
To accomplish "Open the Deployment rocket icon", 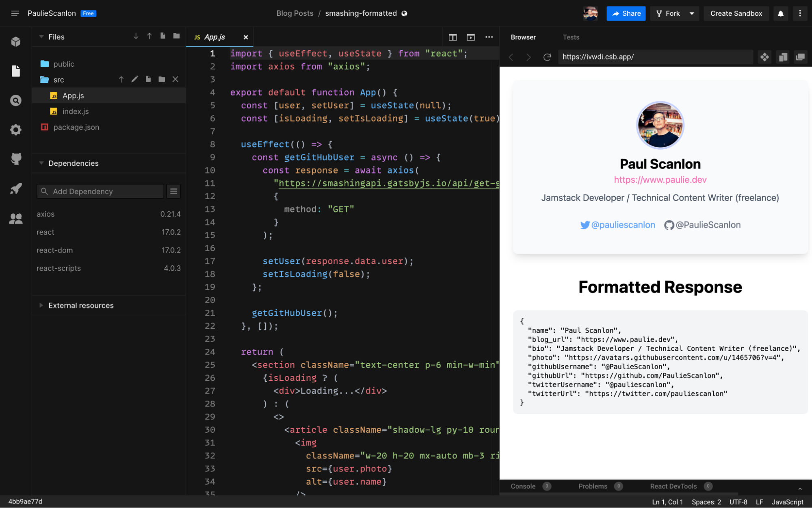I will click(15, 189).
